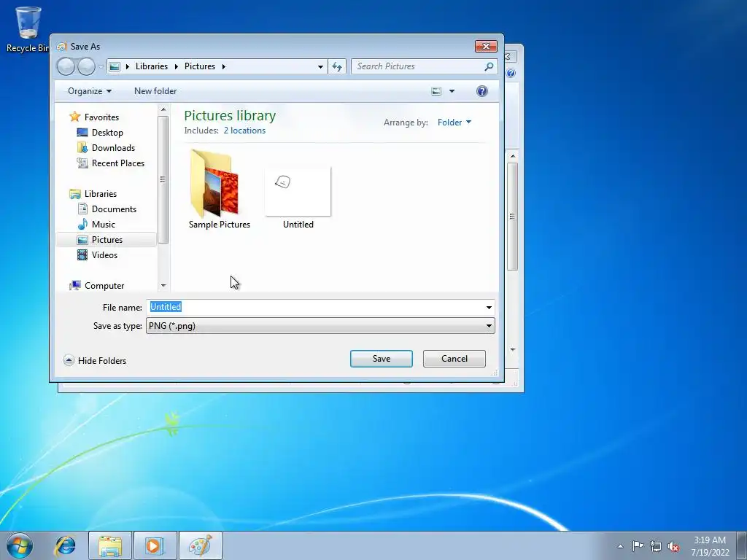Viewport: 747px width, 560px height.
Task: Open the Save as type combo box
Action: 320,326
